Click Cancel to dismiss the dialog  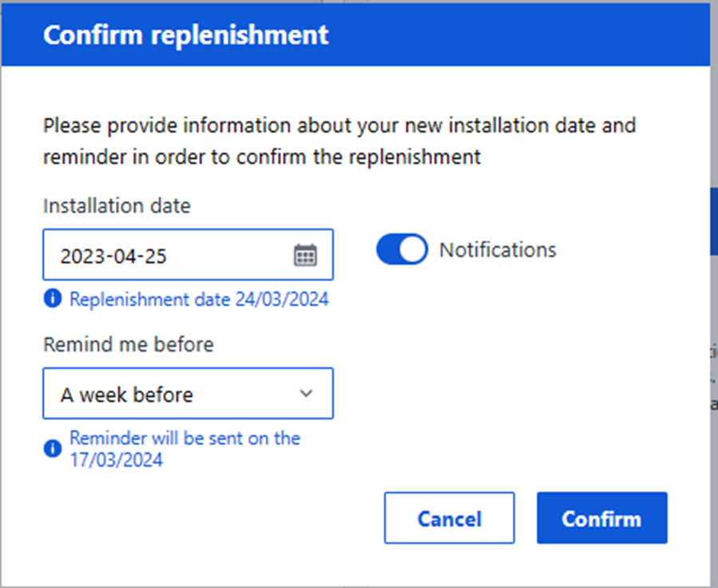[x=449, y=518]
